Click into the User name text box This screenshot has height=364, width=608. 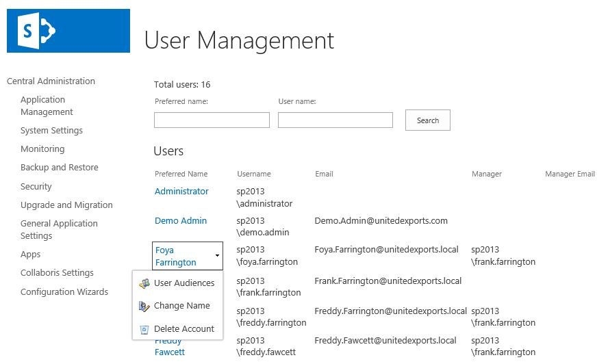pyautogui.click(x=335, y=120)
